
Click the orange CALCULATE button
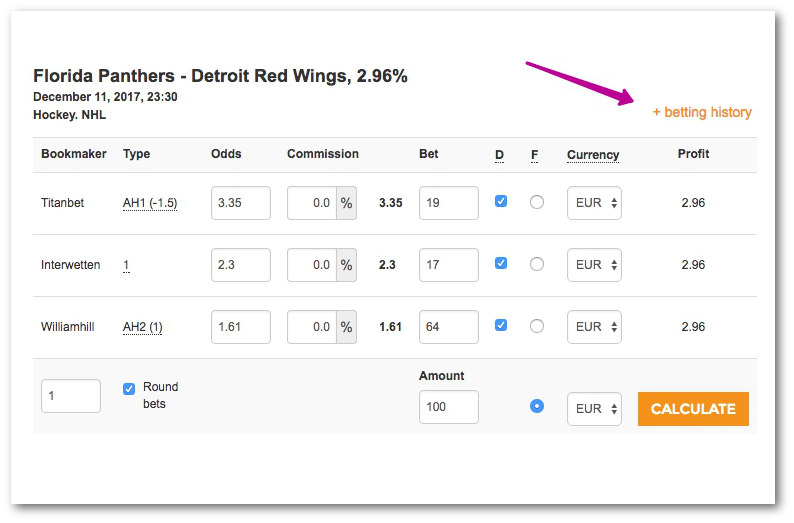click(x=693, y=409)
